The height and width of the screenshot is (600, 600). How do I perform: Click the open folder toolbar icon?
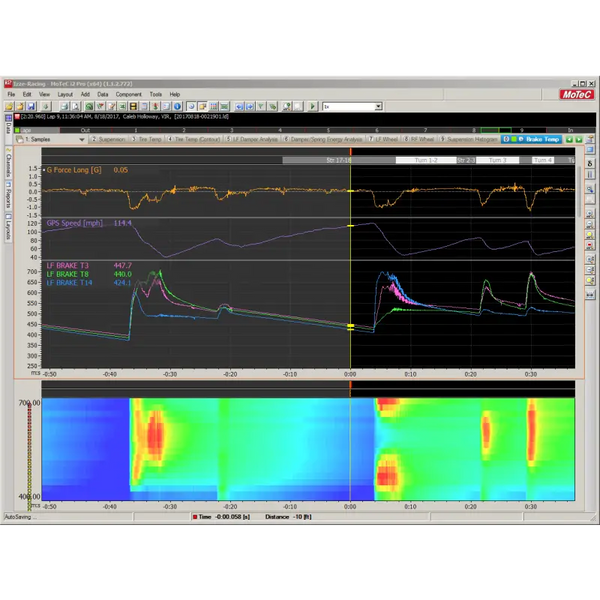20,106
